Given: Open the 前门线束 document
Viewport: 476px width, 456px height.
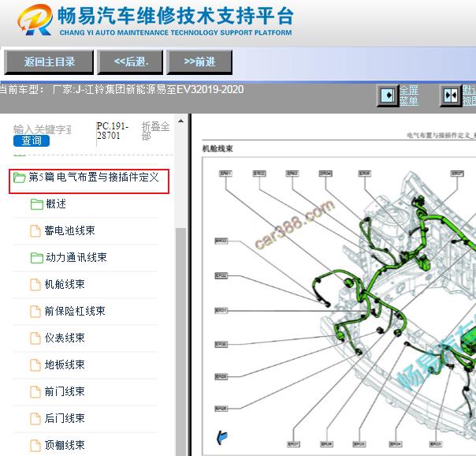Looking at the screenshot, I should pos(65,391).
